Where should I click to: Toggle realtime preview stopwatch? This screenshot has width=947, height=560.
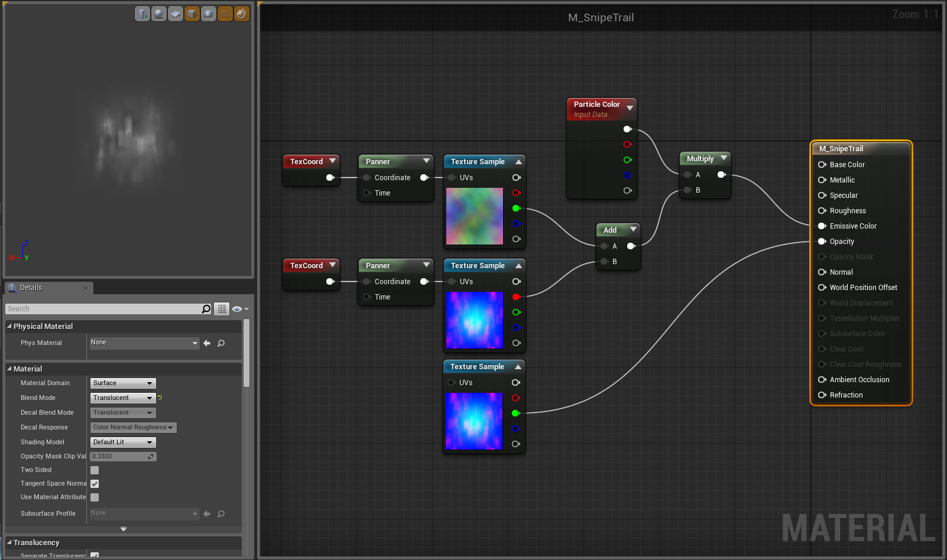coord(242,14)
